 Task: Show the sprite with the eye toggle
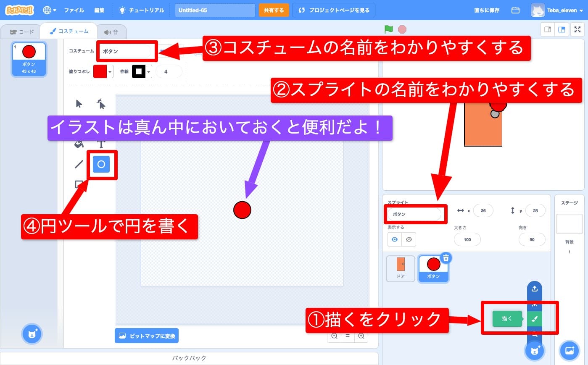(394, 239)
